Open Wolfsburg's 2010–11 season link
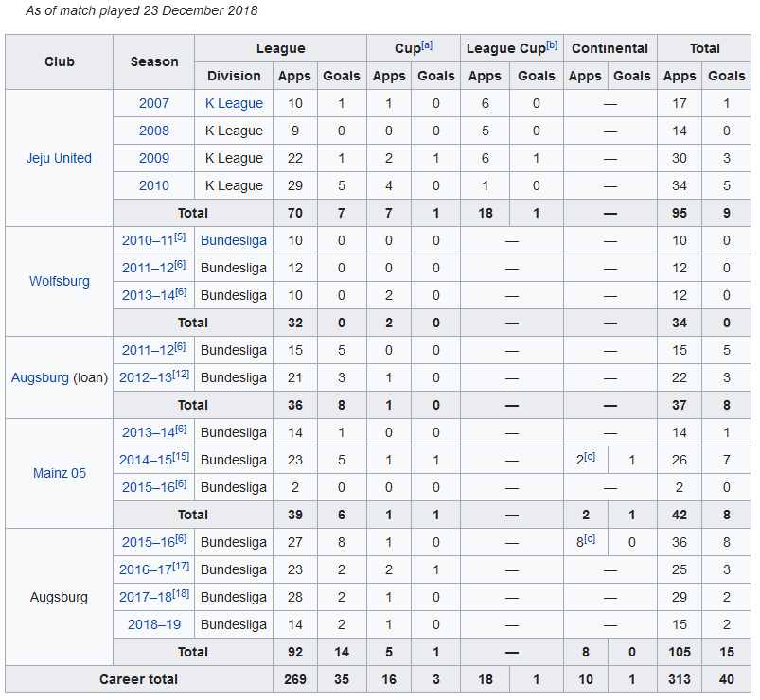Image resolution: width=760 pixels, height=700 pixels. (147, 241)
